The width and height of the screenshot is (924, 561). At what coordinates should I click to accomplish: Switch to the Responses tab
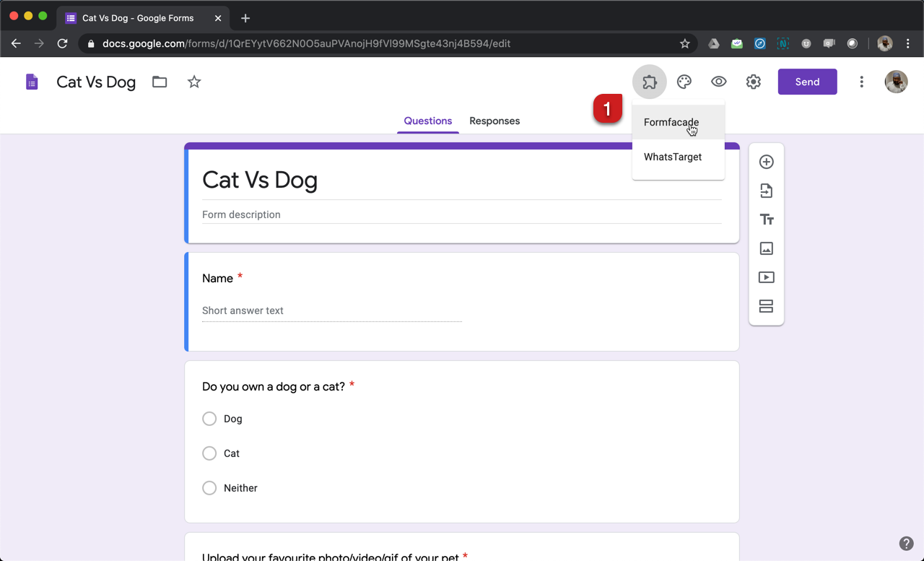[494, 121]
